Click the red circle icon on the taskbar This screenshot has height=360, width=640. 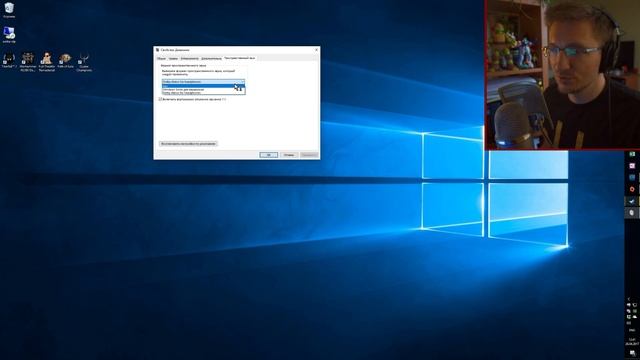632,189
